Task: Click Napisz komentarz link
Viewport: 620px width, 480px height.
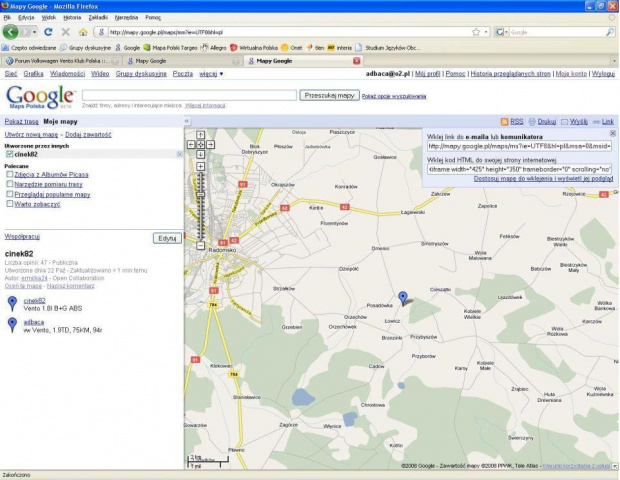Action: coord(71,286)
